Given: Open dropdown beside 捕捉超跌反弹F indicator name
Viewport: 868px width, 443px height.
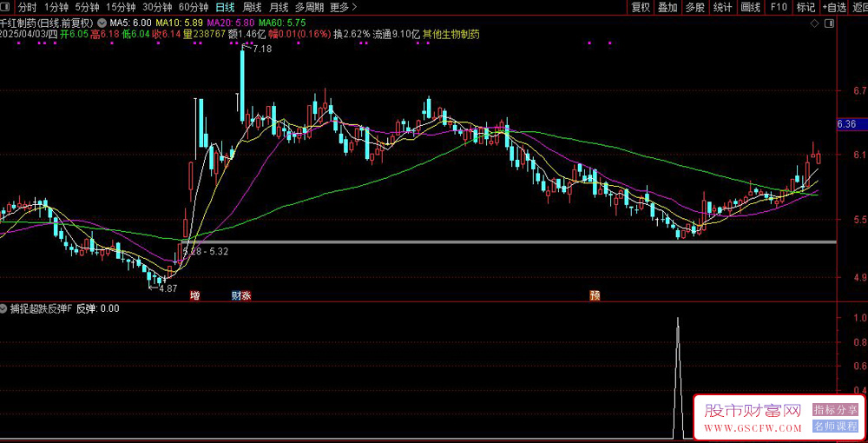Looking at the screenshot, I should [3, 308].
